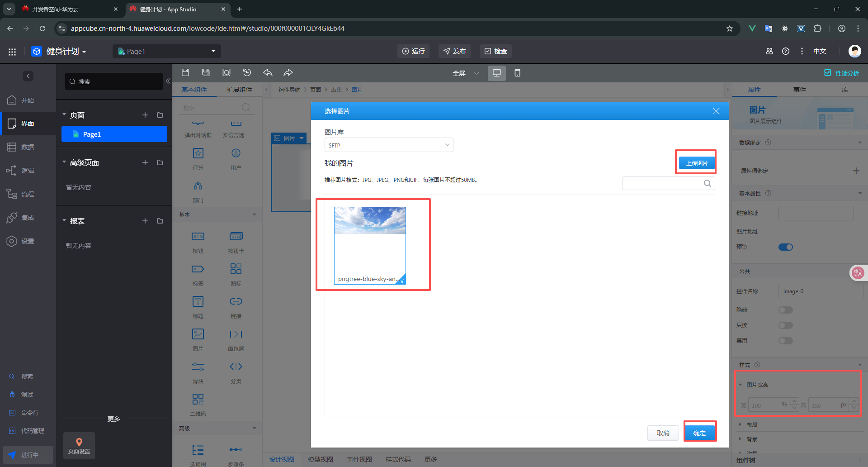868x467 pixels.
Task: Close the 选择图片 dialog
Action: click(716, 111)
